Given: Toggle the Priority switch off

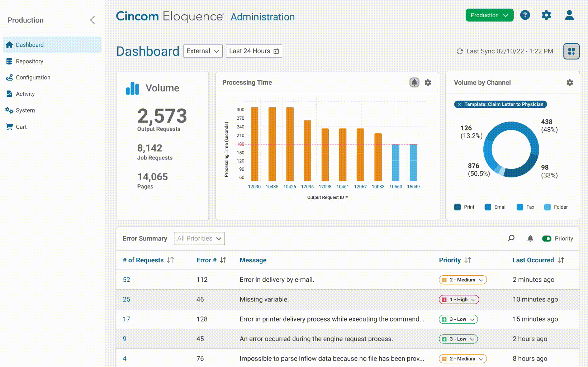Looking at the screenshot, I should [547, 238].
